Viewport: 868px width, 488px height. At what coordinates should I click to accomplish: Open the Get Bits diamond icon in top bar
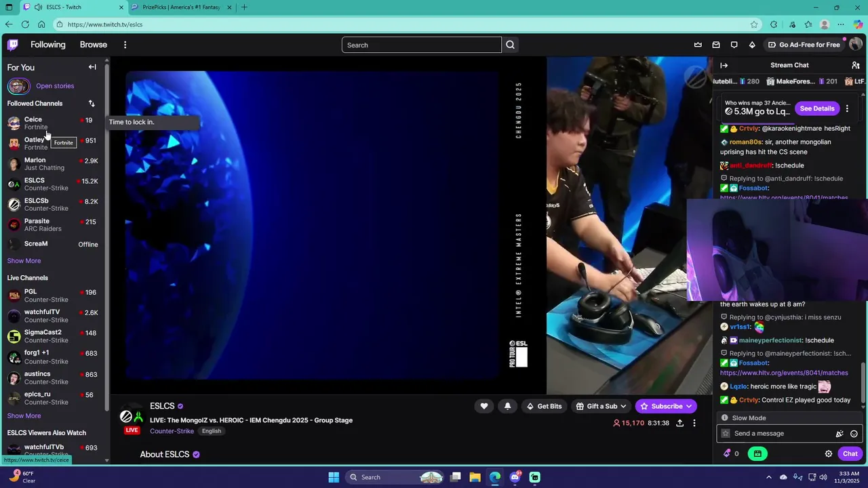pos(752,45)
